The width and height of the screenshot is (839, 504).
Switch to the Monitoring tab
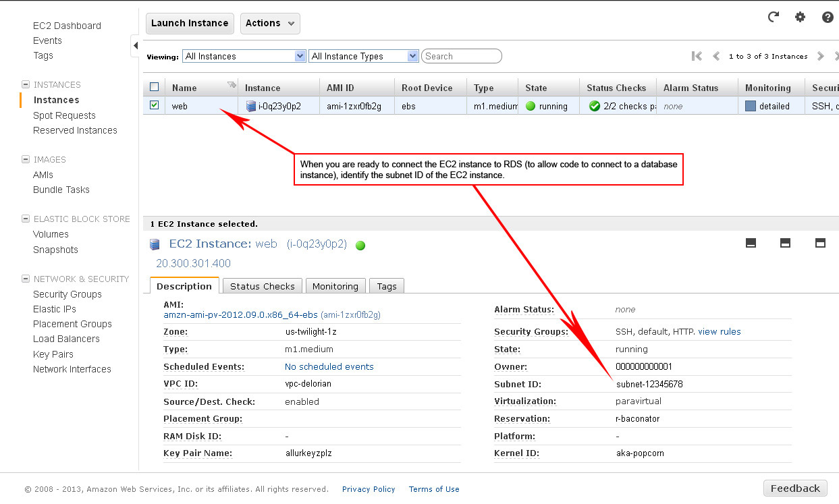335,286
